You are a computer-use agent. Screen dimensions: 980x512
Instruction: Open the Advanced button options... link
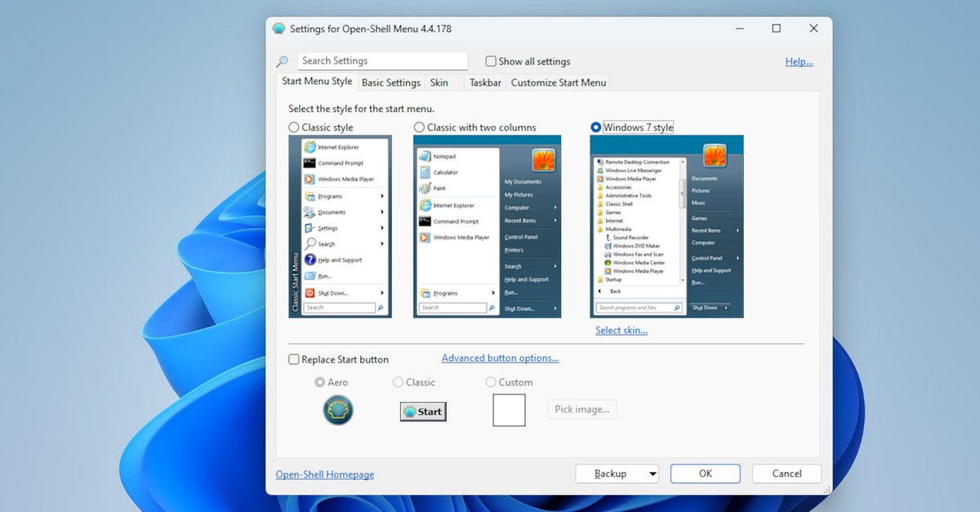click(x=501, y=358)
